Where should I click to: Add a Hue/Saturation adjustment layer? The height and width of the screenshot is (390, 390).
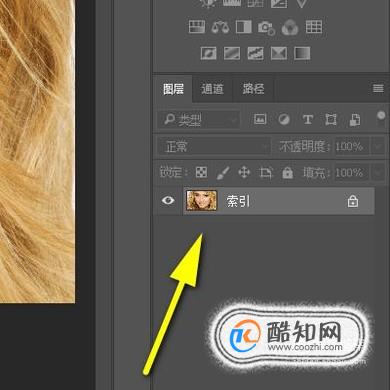[197, 27]
